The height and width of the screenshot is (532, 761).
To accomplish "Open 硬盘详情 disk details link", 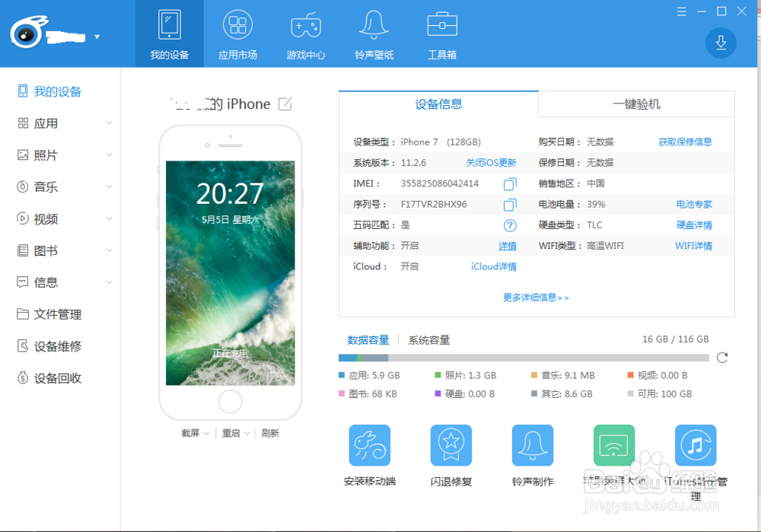I will click(x=694, y=225).
